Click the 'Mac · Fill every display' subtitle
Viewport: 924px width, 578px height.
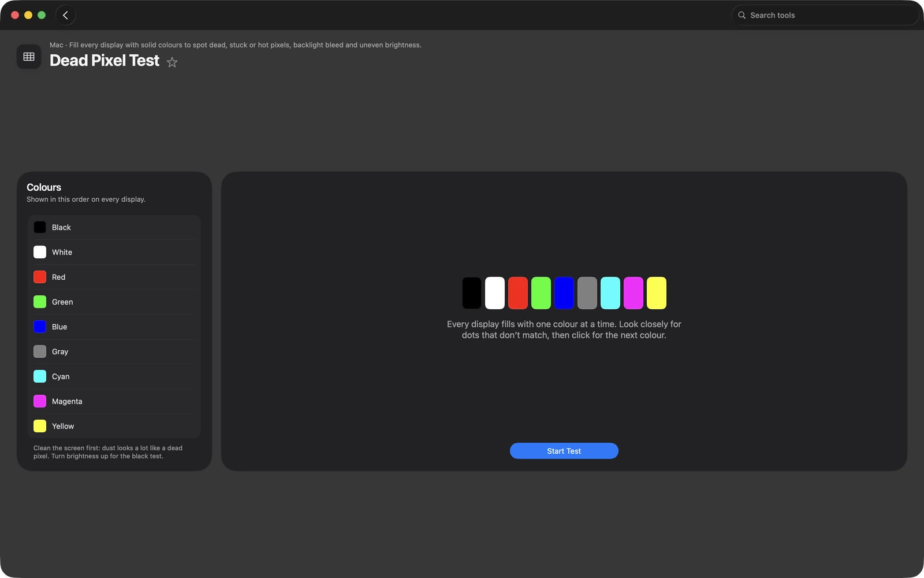click(x=236, y=45)
